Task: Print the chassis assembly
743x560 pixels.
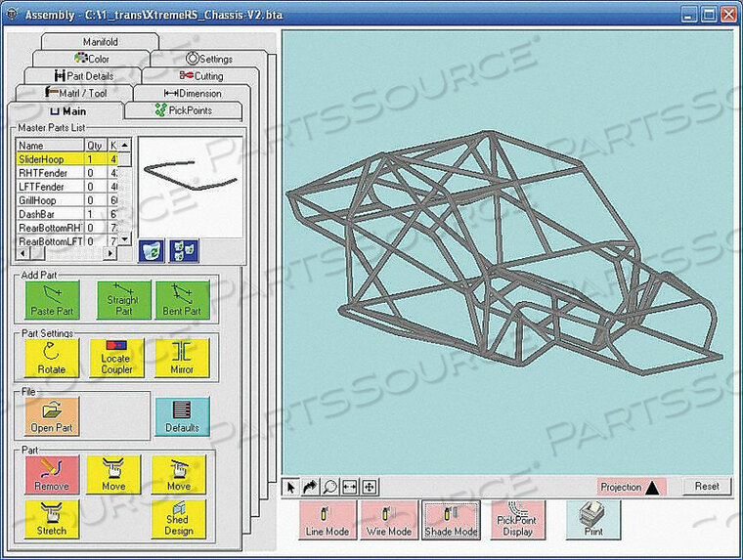Action: 592,519
